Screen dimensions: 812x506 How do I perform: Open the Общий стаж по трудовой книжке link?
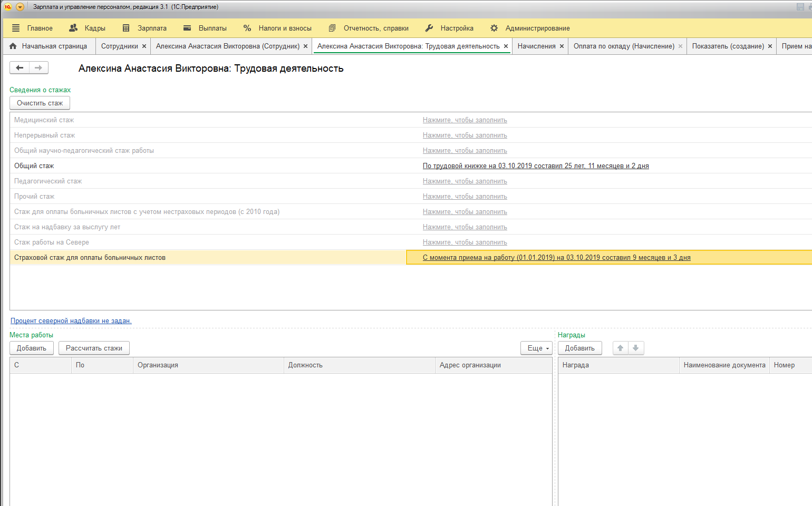point(536,166)
